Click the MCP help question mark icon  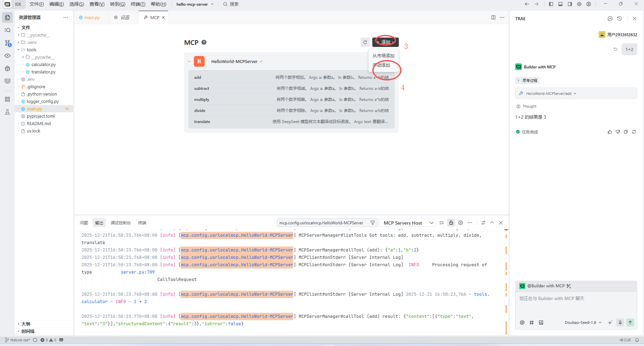(204, 42)
